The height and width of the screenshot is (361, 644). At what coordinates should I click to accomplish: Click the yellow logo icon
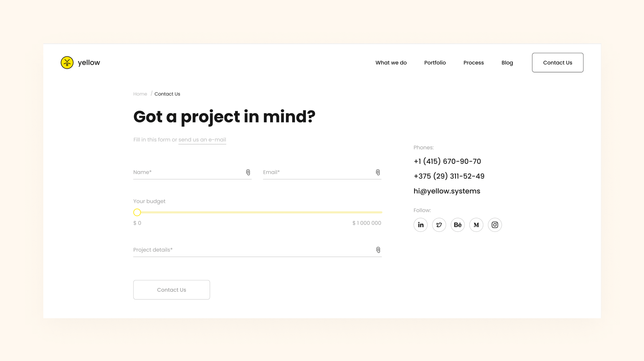(67, 62)
